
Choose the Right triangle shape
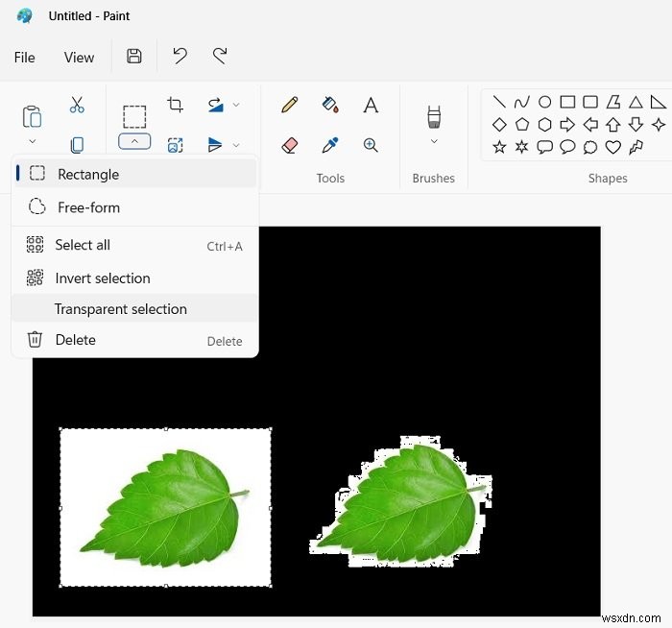[x=659, y=102]
